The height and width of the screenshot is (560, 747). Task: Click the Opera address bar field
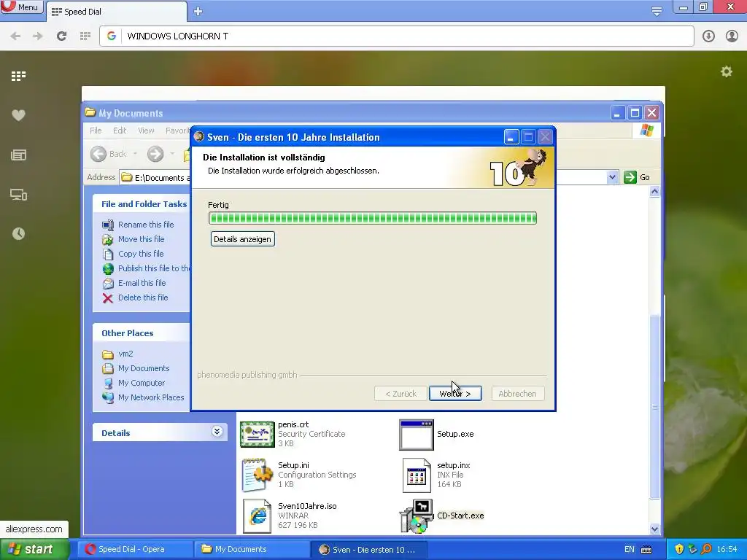396,36
